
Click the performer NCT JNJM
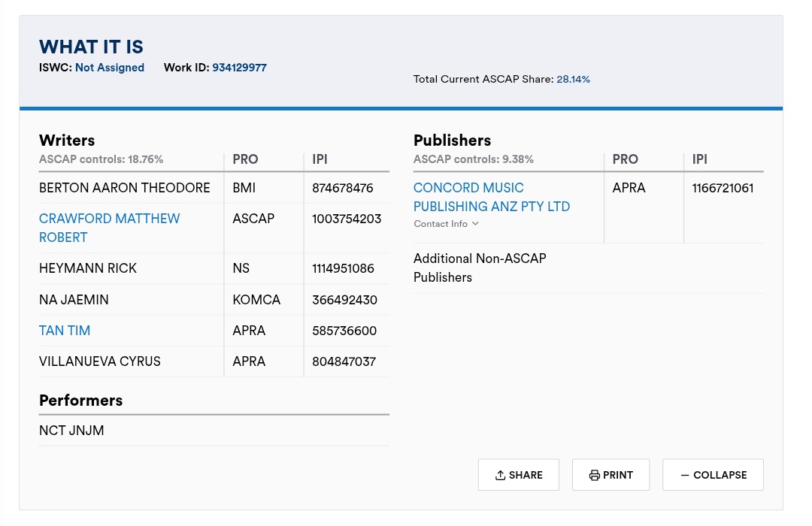tap(71, 431)
